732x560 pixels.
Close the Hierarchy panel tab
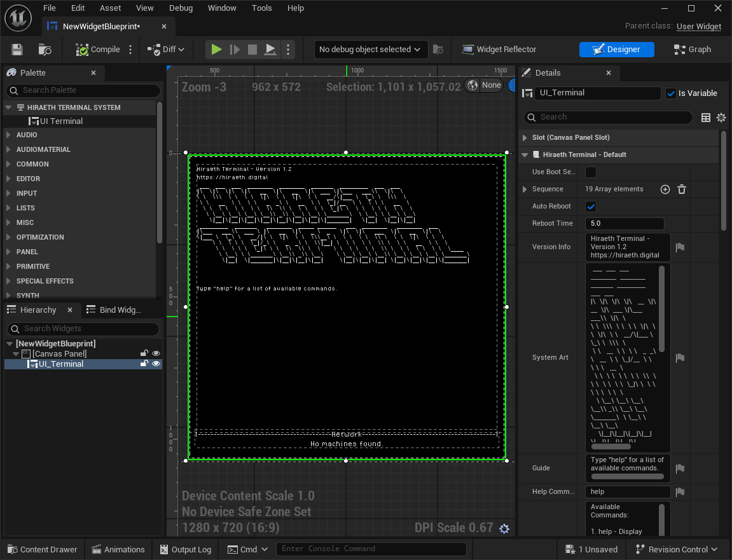(x=70, y=310)
